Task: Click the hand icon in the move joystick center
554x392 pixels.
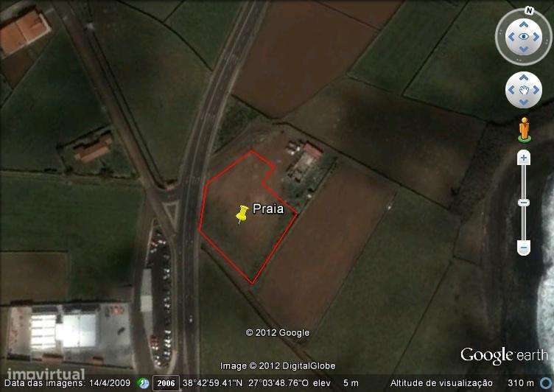Action: tap(524, 90)
